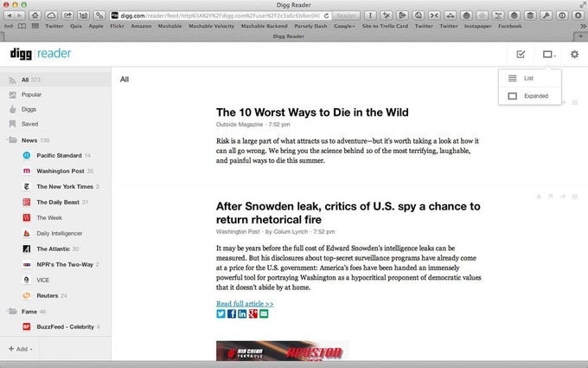The width and height of the screenshot is (588, 368).
Task: Click the Safari Reader button
Action: coord(346,16)
